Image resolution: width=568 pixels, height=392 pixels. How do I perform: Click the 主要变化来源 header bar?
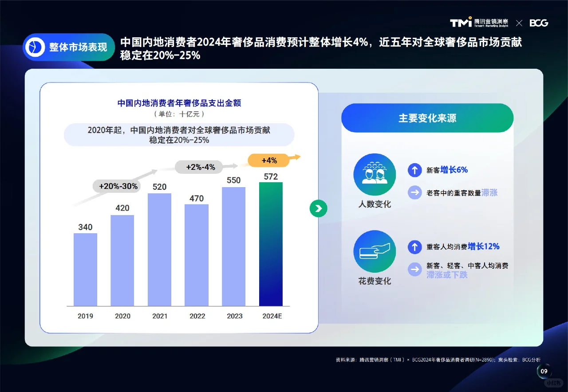click(427, 118)
